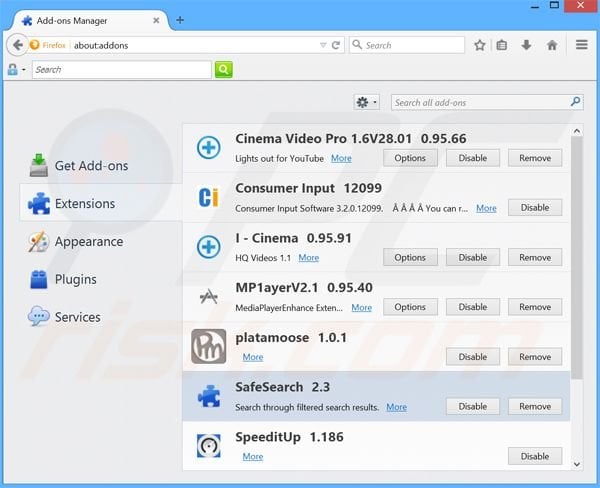Disable the I - Cinema extension
Image resolution: width=600 pixels, height=488 pixels.
(473, 258)
